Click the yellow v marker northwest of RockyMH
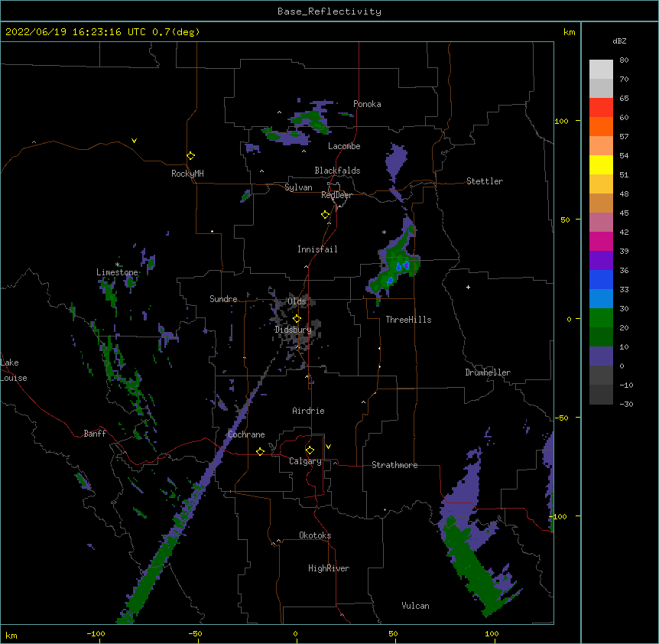This screenshot has width=659, height=644. [x=134, y=141]
